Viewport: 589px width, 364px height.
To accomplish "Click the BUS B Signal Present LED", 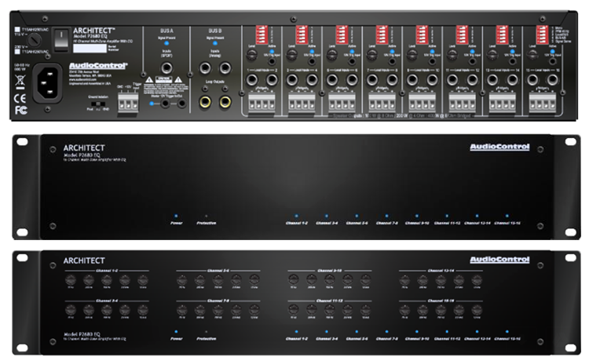I will click(214, 43).
